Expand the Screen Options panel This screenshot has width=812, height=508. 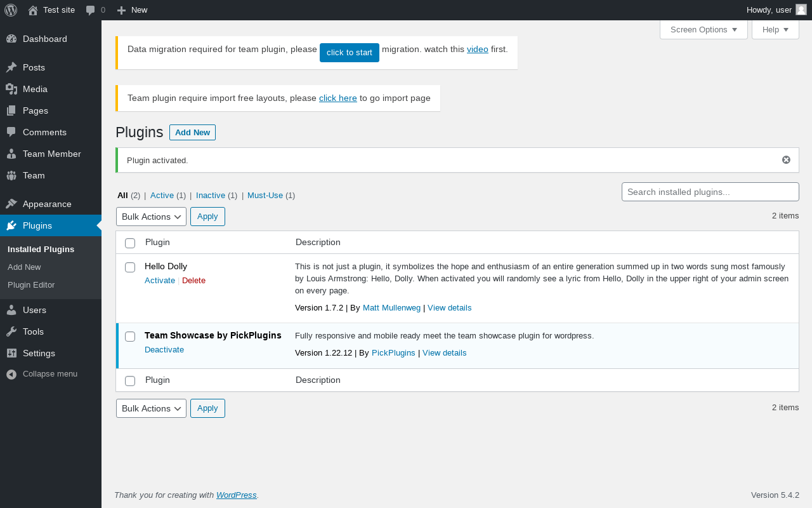[704, 29]
